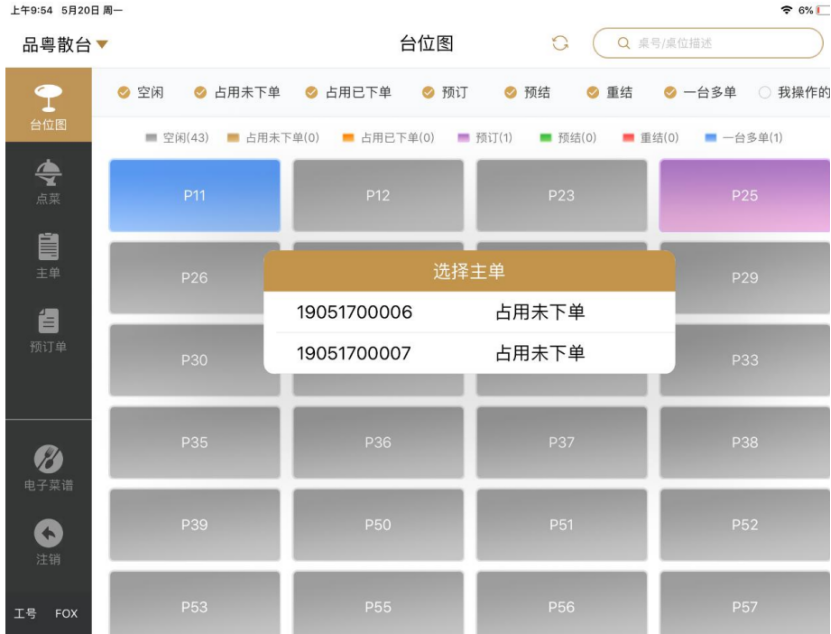Open purple reserved table P25
Image resolution: width=831 pixels, height=634 pixels.
(745, 196)
